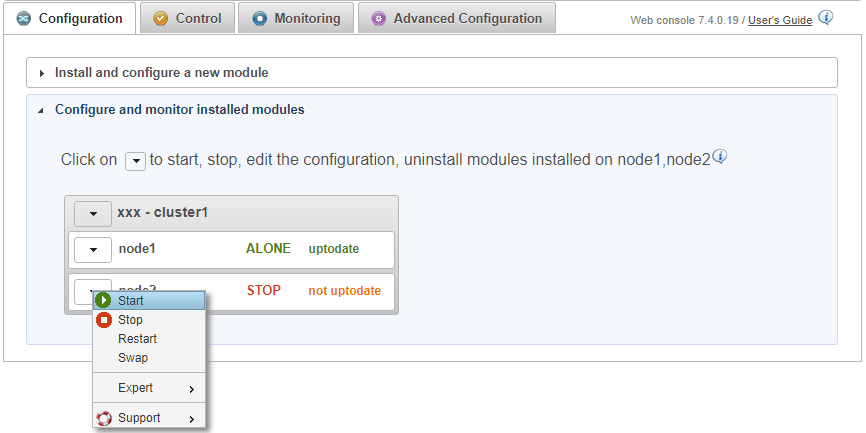Collapse Configure and monitor installed modules
Image resolution: width=866 pixels, height=433 pixels.
[x=179, y=110]
